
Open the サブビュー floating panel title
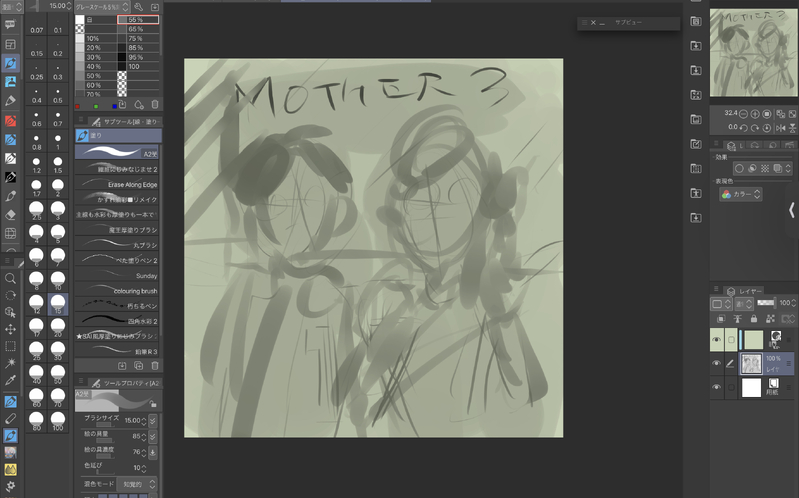628,22
